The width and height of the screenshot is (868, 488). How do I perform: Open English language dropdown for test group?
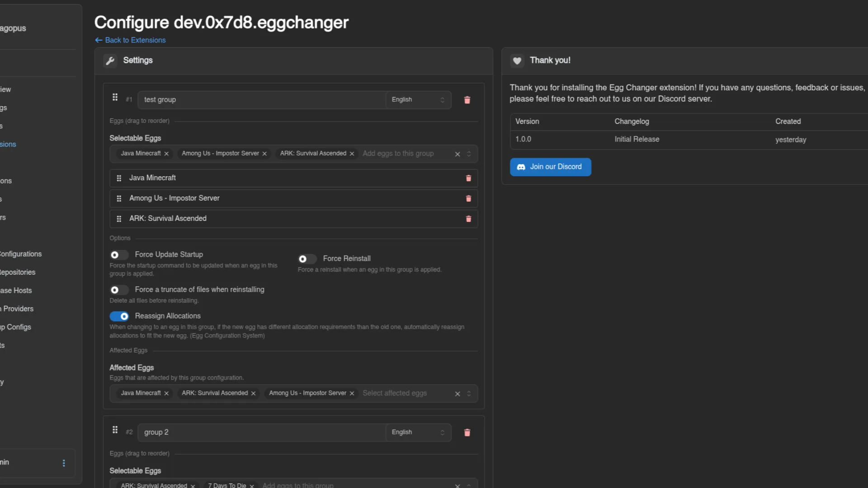coord(418,100)
